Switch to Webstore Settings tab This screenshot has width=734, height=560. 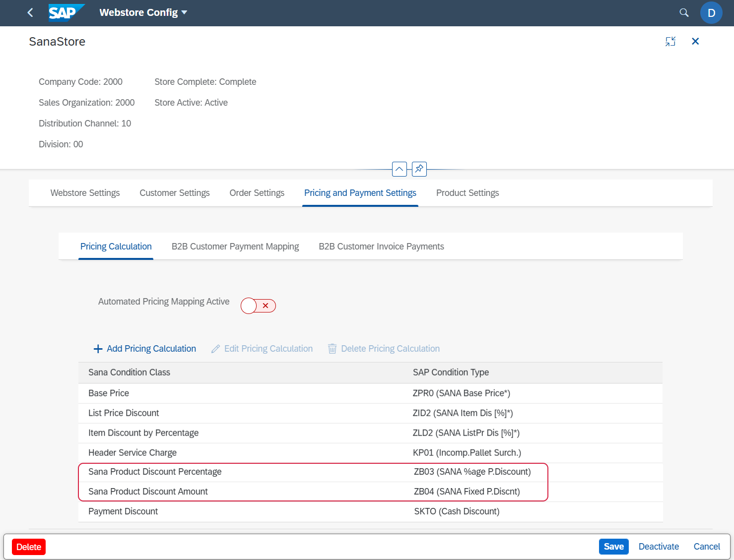point(85,193)
